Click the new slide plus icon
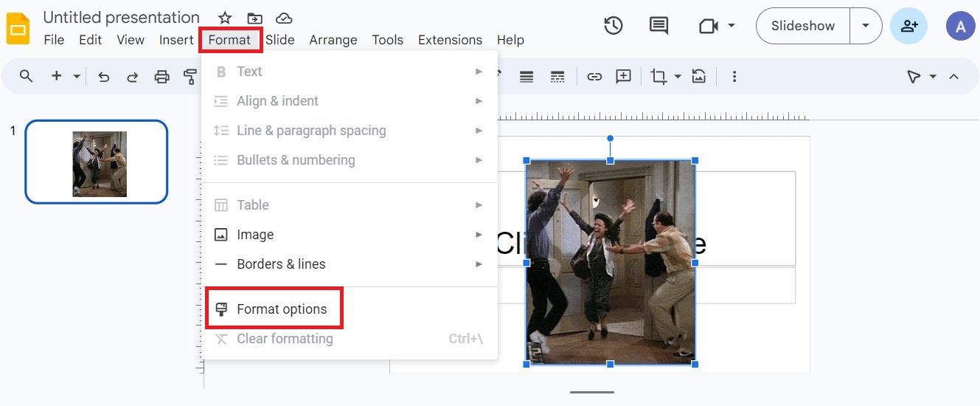Screen dimensions: 980x406 56,76
